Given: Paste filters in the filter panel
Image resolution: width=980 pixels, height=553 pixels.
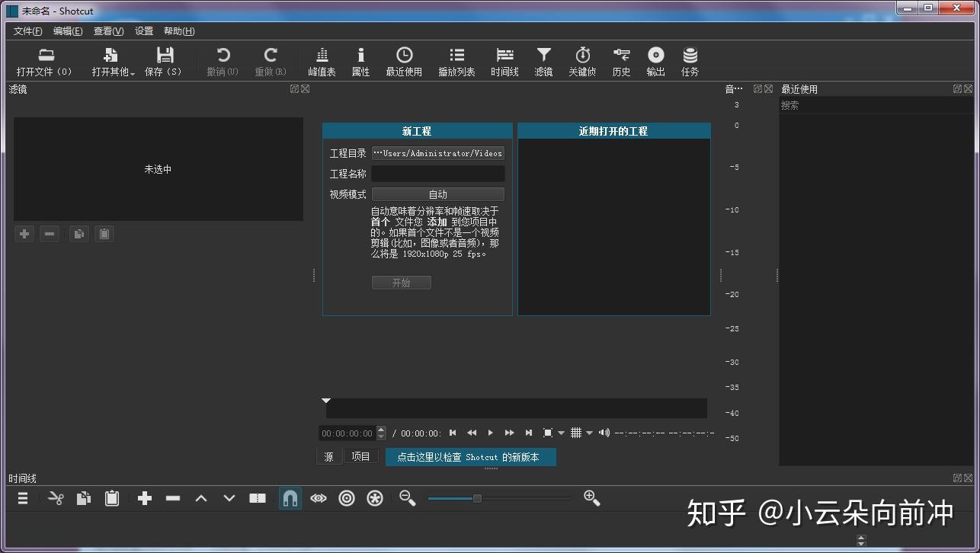Looking at the screenshot, I should point(104,234).
